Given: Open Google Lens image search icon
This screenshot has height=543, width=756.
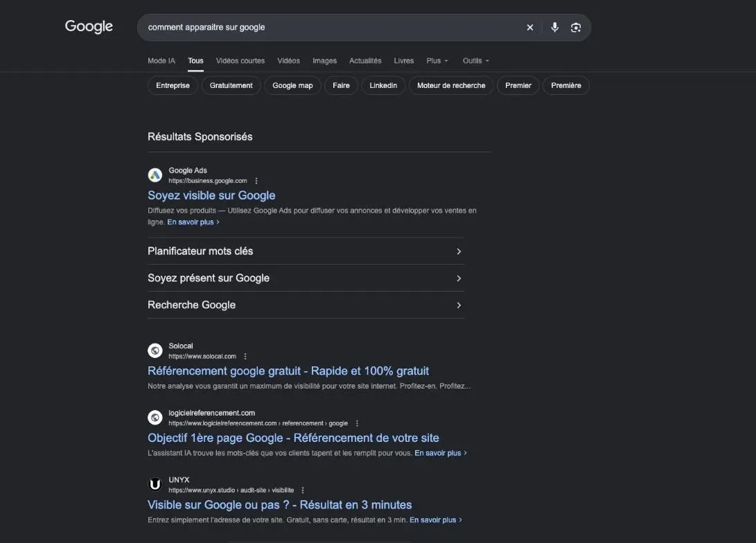Looking at the screenshot, I should click(576, 28).
